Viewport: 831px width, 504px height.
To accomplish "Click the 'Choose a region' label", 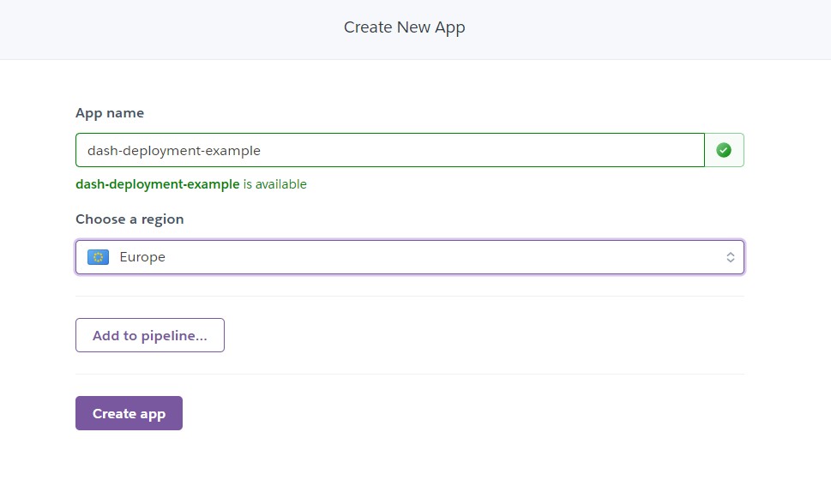I will coord(129,219).
